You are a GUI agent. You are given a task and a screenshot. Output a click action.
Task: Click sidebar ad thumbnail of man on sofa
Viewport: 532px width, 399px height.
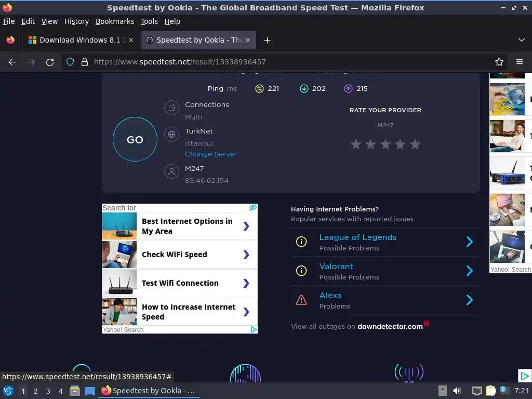507,136
